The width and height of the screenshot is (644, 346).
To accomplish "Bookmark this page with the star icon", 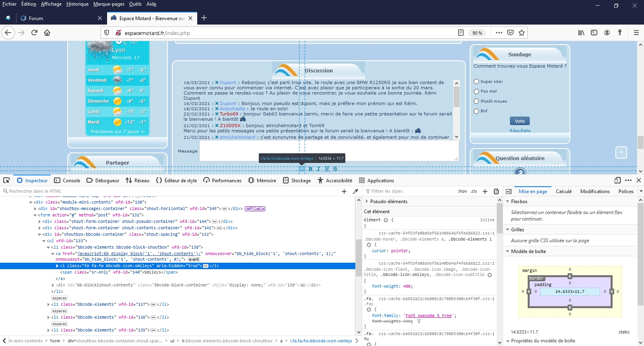I will tap(522, 33).
